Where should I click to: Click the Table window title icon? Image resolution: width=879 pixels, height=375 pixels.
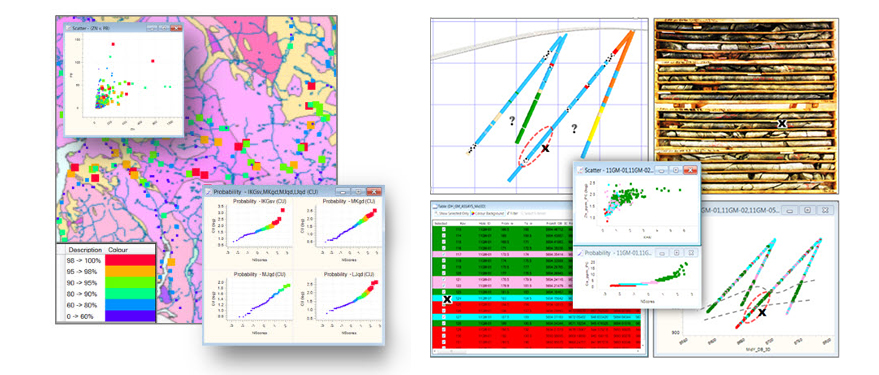pyautogui.click(x=434, y=206)
